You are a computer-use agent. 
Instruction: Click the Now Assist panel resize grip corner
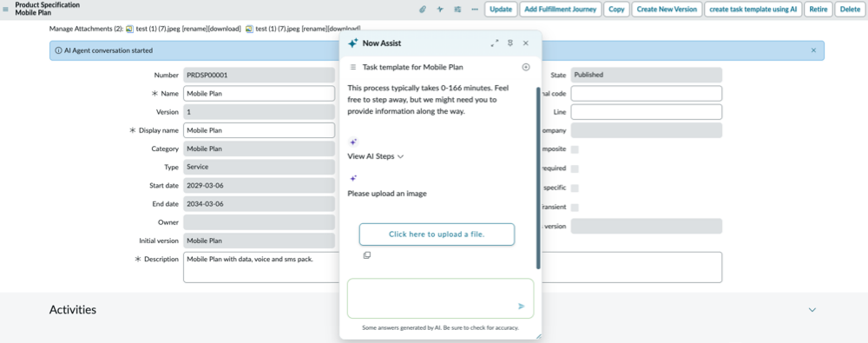point(539,335)
